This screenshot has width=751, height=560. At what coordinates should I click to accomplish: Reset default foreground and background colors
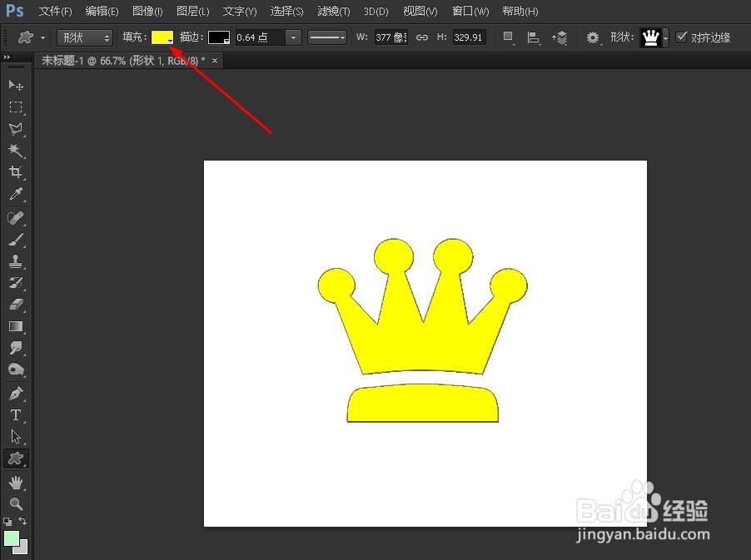click(7, 521)
